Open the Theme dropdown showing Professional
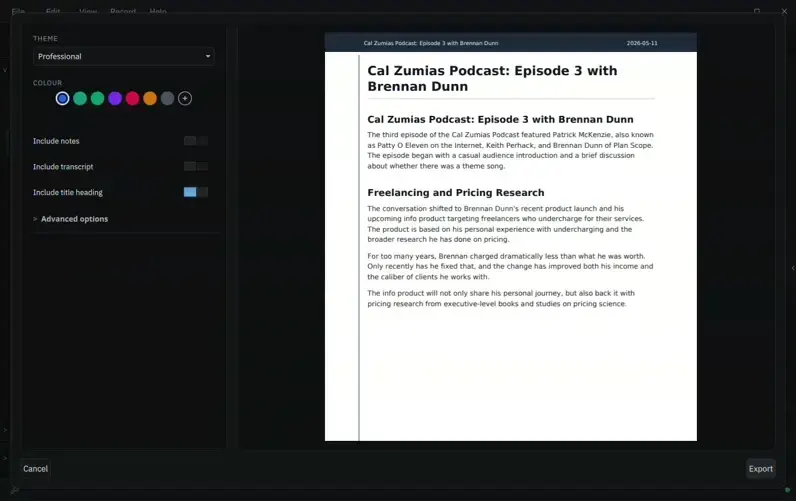This screenshot has width=796, height=501. 123,56
